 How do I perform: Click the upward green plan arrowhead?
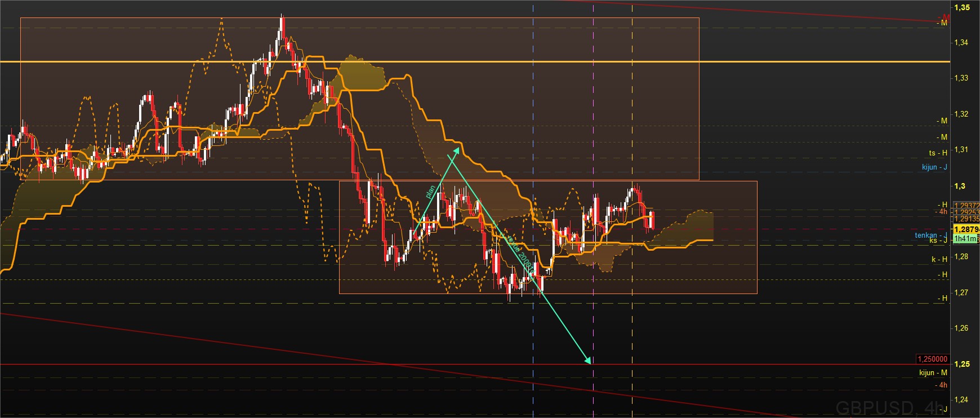pos(457,149)
